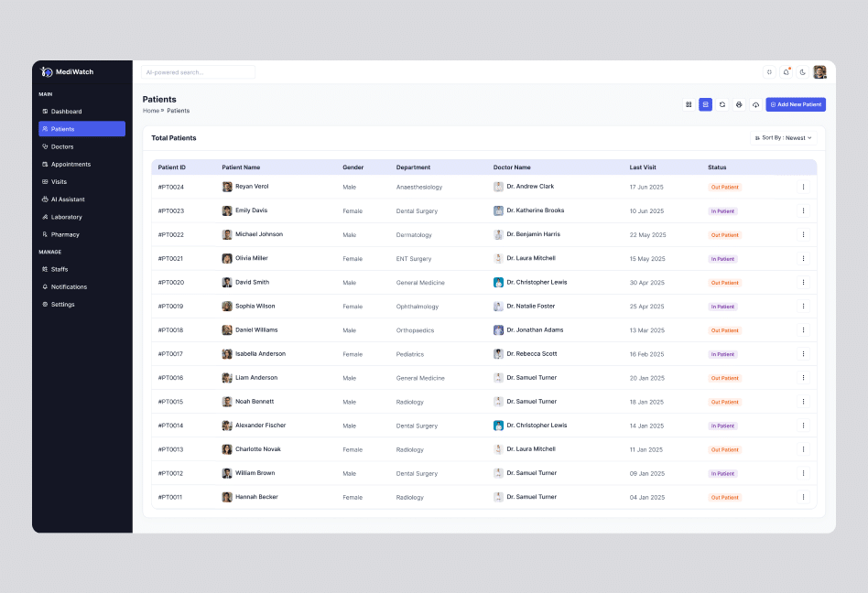Viewport: 868px width, 593px height.
Task: Open the Pharmacy section from the sidebar
Action: 48,234
